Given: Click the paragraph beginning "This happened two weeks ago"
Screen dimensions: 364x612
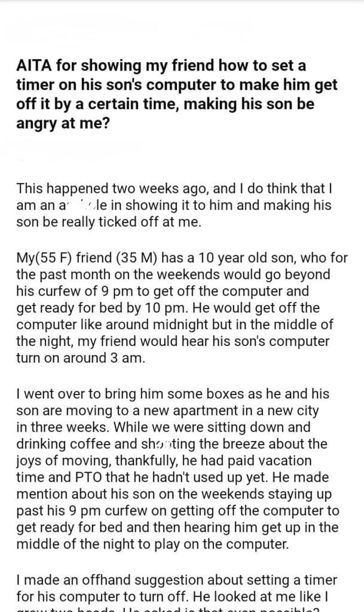Looking at the screenshot, I should point(173,204).
